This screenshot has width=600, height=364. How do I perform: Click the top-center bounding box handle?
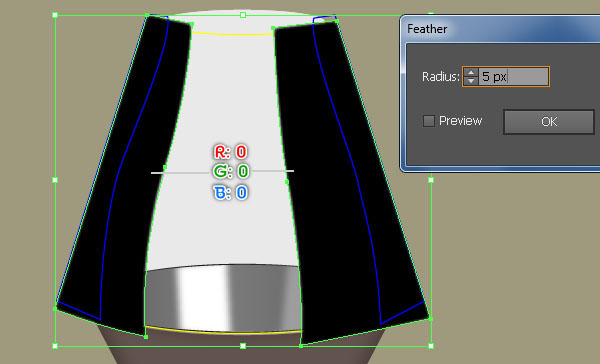pos(243,15)
